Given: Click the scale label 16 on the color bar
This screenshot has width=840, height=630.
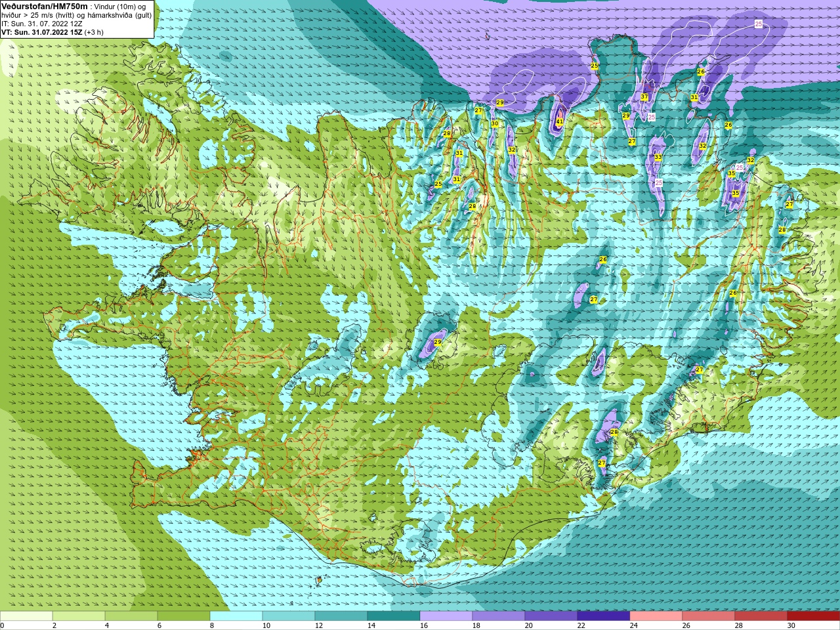Looking at the screenshot, I should (424, 625).
